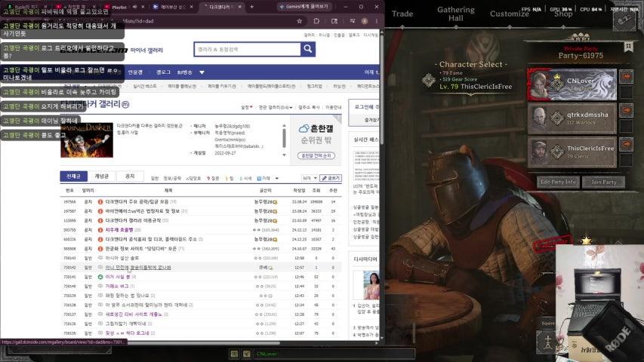This screenshot has width=644, height=362.
Task: Click the '질문' category filter
Action: [213, 179]
